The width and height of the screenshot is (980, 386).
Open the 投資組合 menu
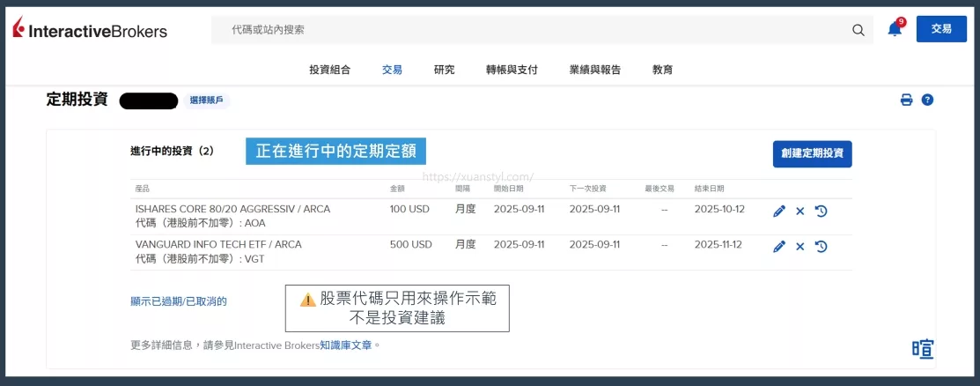pyautogui.click(x=330, y=71)
